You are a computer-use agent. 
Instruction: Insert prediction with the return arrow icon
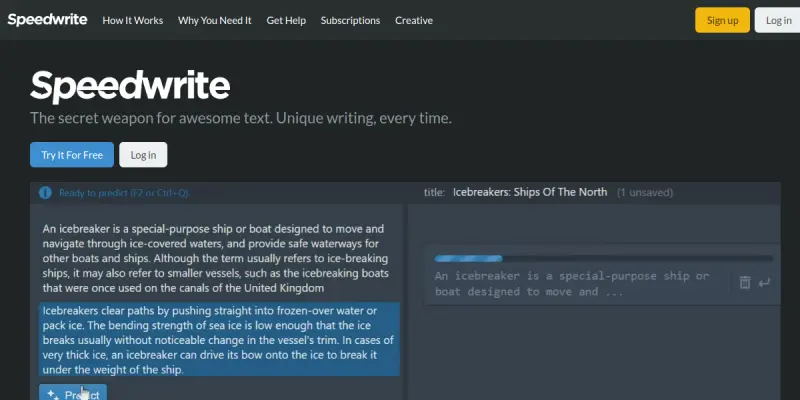[764, 282]
